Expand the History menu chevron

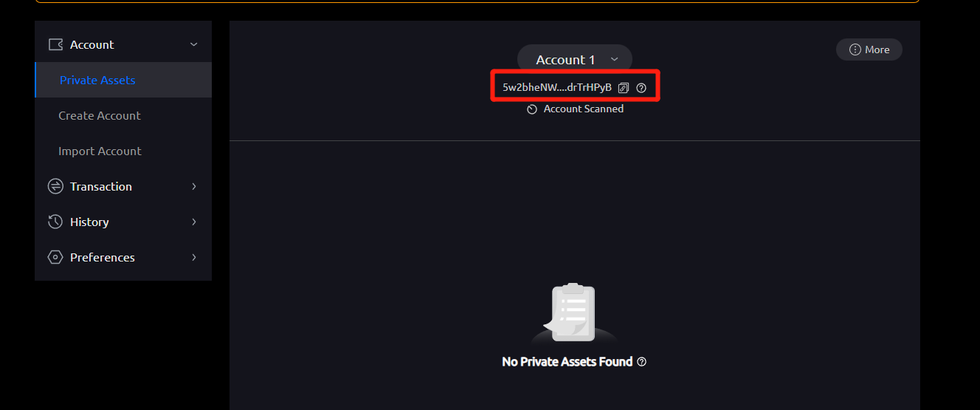pyautogui.click(x=194, y=222)
